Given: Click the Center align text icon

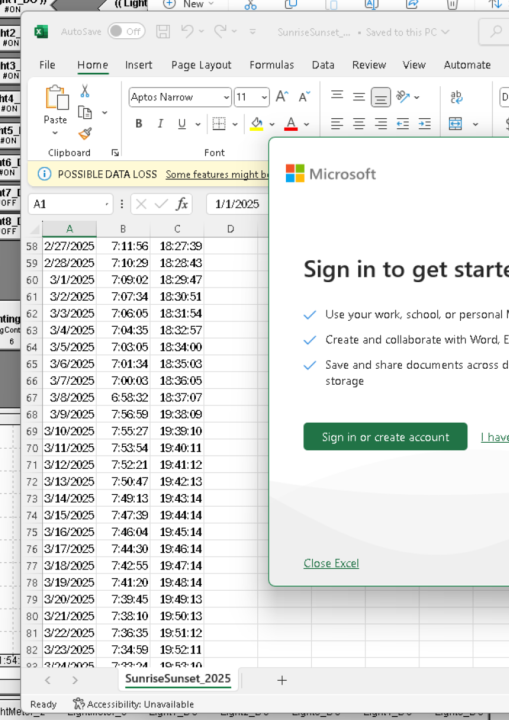Looking at the screenshot, I should (x=359, y=124).
